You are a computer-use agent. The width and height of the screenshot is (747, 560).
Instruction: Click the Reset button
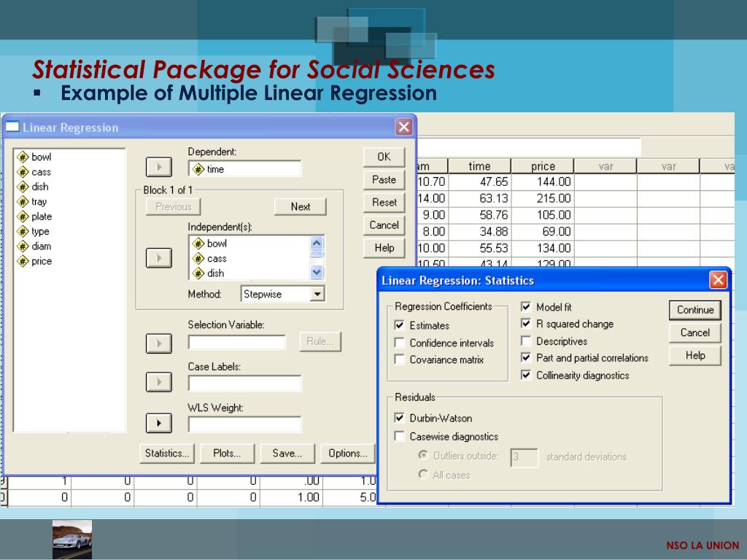pos(384,203)
